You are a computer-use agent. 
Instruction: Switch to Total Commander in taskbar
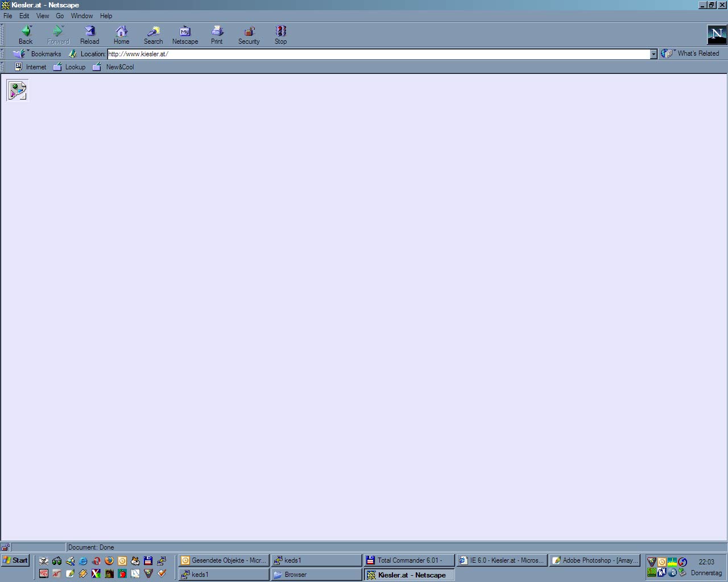(408, 560)
